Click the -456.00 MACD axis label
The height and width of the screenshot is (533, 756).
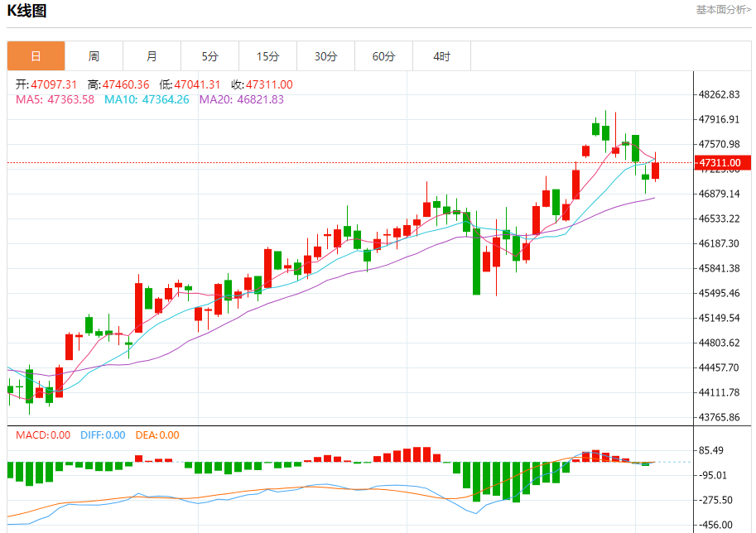[715, 526]
